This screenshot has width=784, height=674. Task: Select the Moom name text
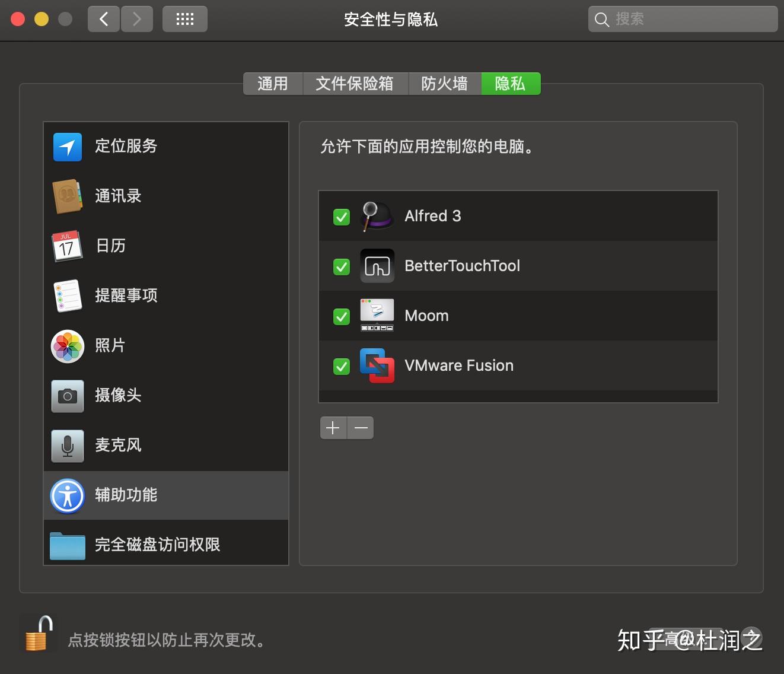pyautogui.click(x=426, y=316)
